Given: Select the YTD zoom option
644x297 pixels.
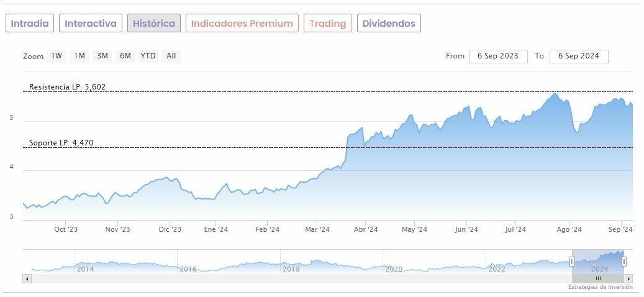Looking at the screenshot, I should pos(148,56).
